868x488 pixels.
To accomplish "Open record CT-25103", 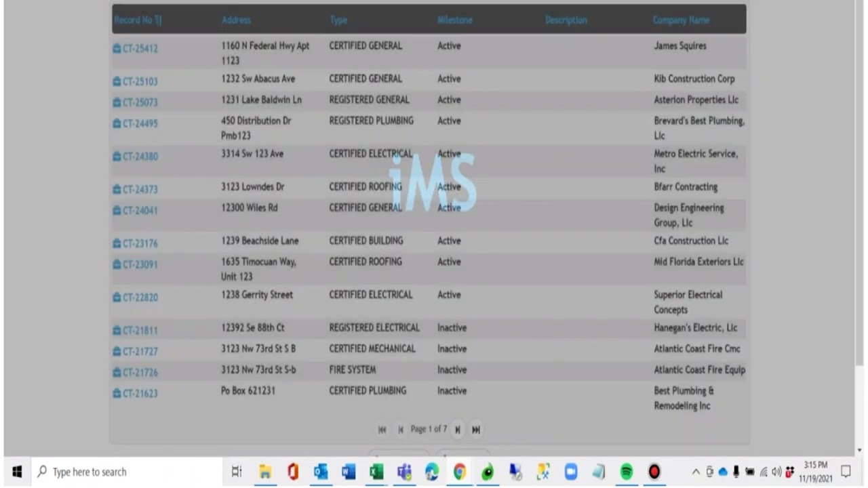I will coord(136,81).
